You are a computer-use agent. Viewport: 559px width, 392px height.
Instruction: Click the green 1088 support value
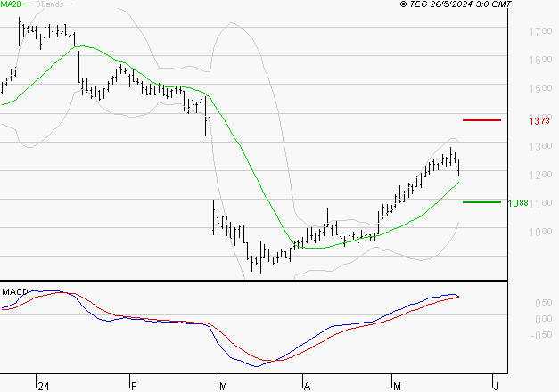tap(518, 203)
